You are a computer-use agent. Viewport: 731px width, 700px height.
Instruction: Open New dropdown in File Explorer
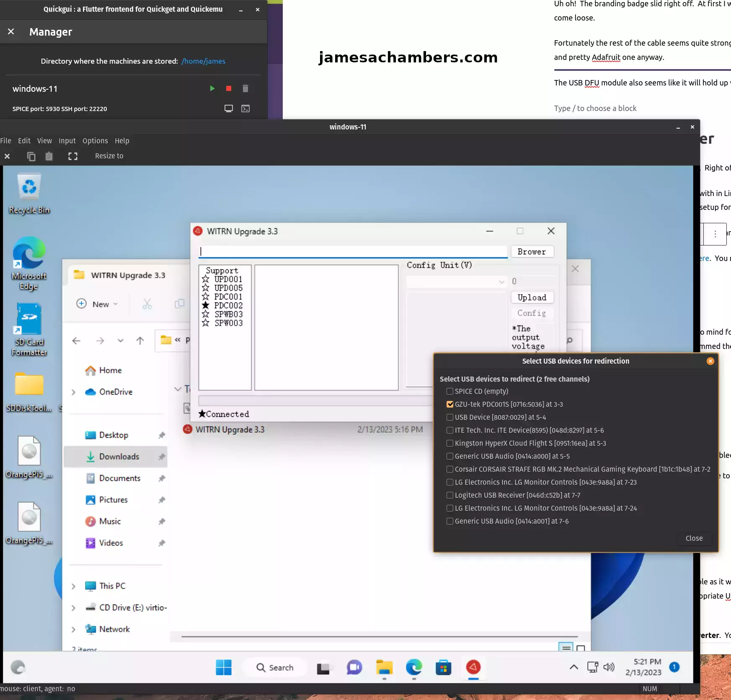pyautogui.click(x=97, y=304)
